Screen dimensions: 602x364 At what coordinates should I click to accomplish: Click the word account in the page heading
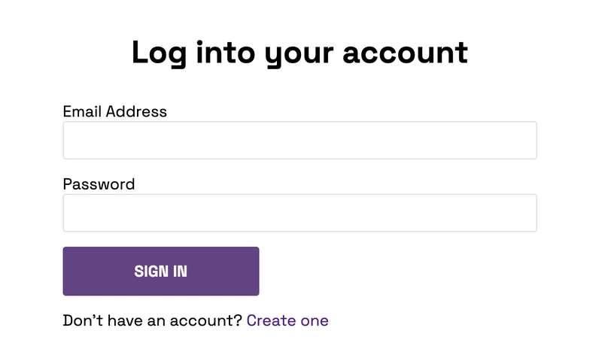[406, 53]
